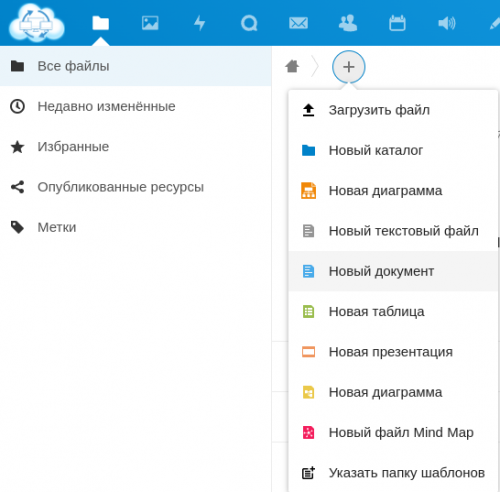Open the Talk chat bubble icon
Screen dimensions: 500x492
coord(249,23)
